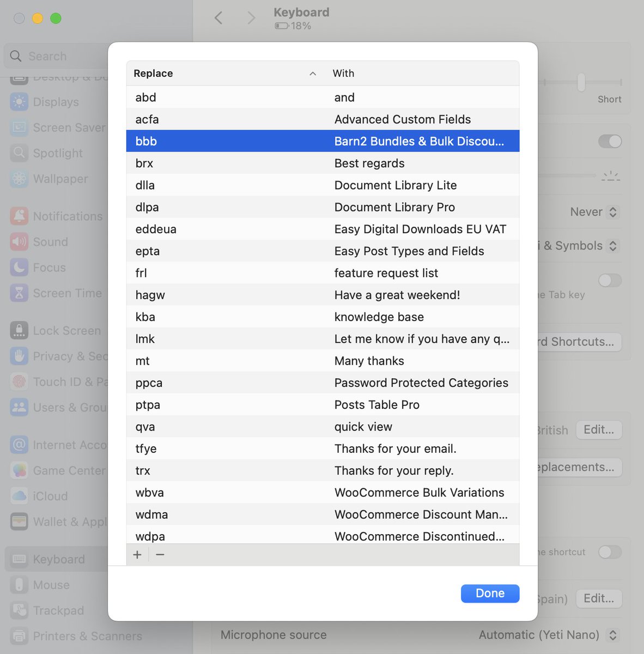Image resolution: width=644 pixels, height=654 pixels.
Task: Go forward with the right chevron
Action: (x=251, y=18)
